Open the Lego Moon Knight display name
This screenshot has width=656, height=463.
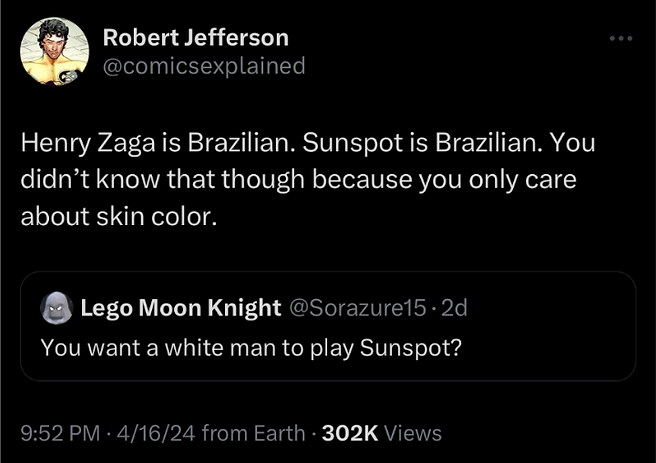pos(180,309)
